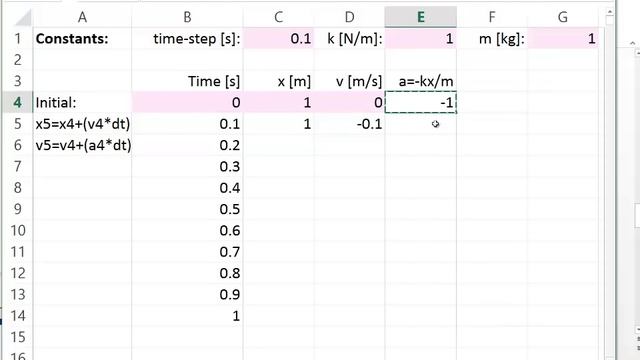This screenshot has width=640, height=360.
Task: Select column C header
Action: (x=279, y=17)
